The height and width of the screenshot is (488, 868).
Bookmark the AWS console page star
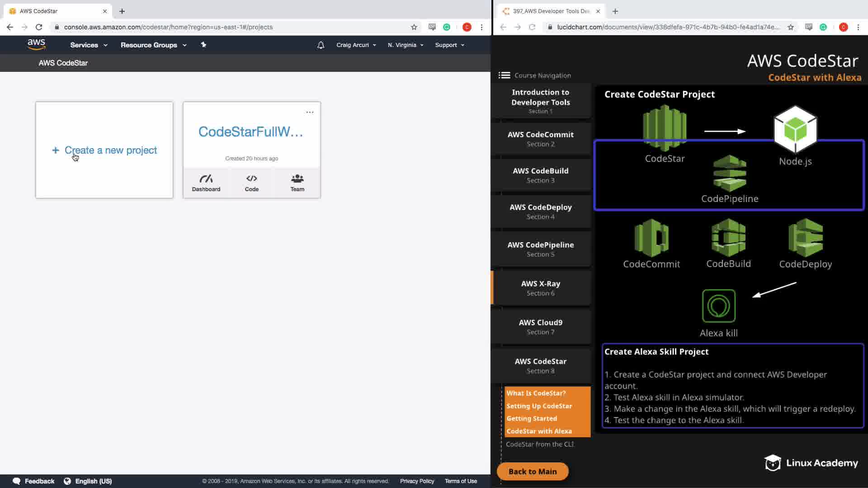(414, 27)
